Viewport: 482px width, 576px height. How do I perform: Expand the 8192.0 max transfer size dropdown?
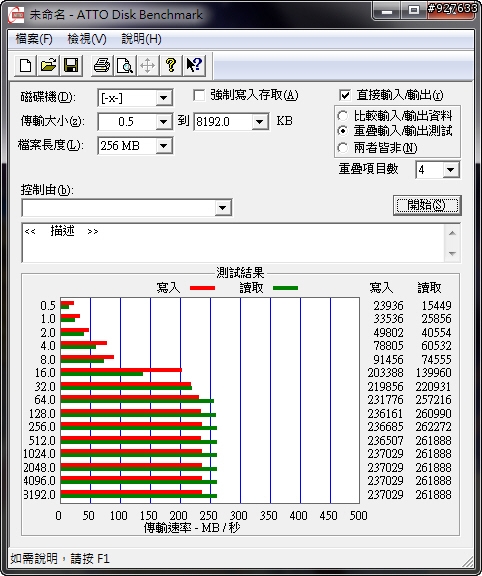click(x=260, y=121)
